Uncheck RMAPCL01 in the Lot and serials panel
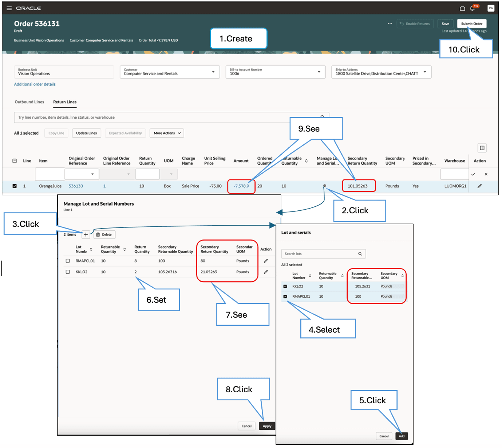This screenshot has height=448, width=502. pos(285,297)
